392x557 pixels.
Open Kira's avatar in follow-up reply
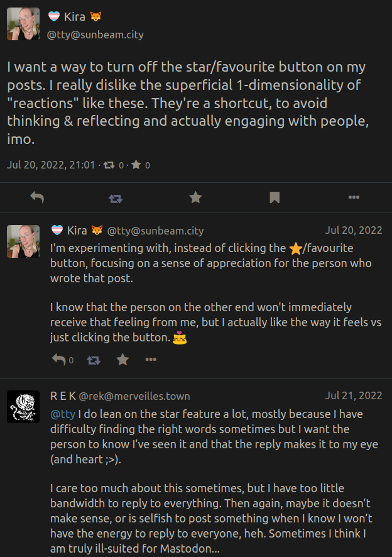[x=23, y=241]
